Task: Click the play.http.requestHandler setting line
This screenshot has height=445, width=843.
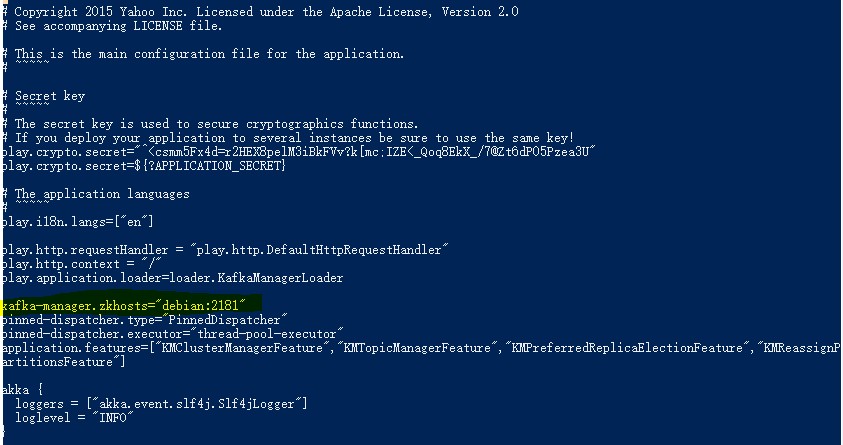Action: [226, 249]
